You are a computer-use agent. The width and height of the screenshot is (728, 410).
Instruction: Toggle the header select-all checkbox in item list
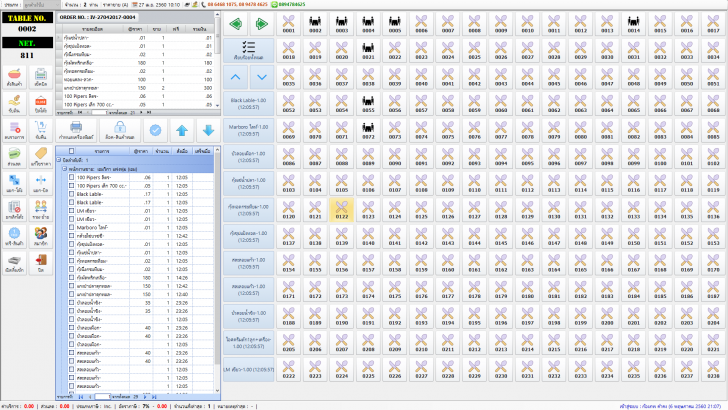tap(72, 151)
